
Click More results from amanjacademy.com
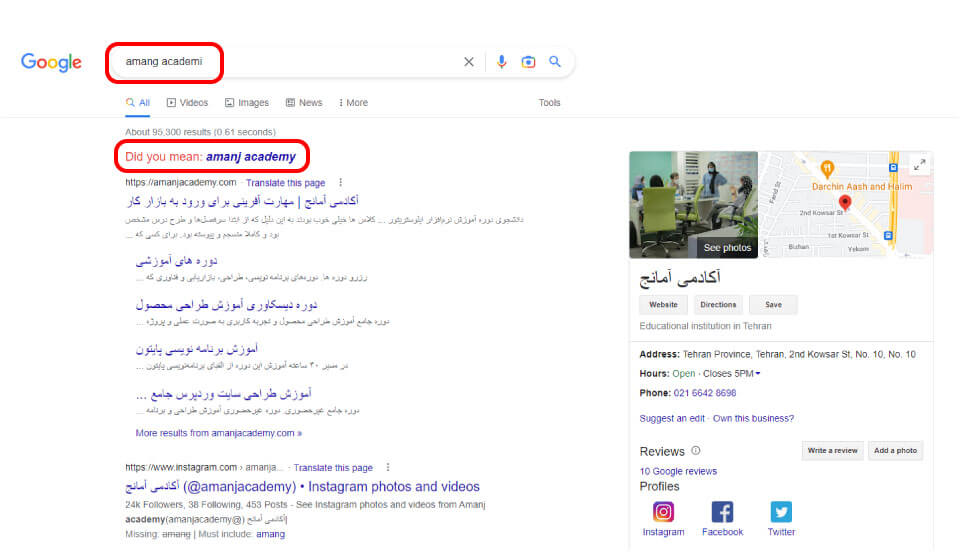[x=219, y=433]
